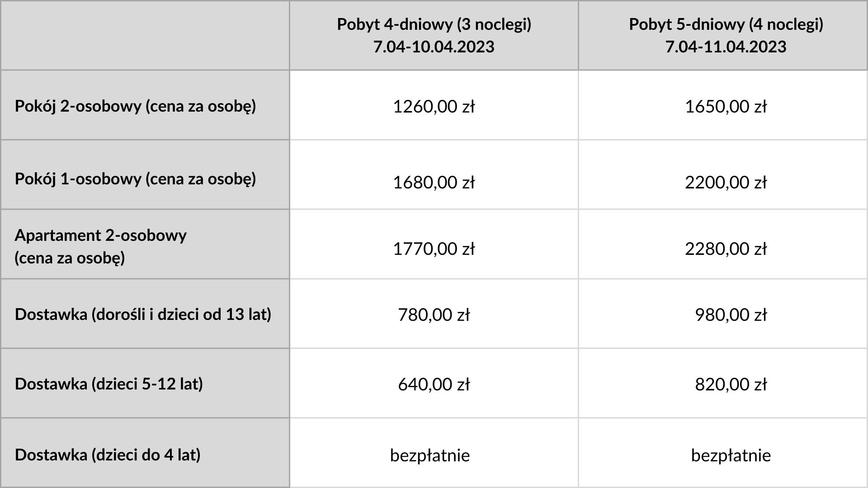Click the Pokój 2-osobowy row label
Viewport: 868px width, 488px height.
pos(135,106)
